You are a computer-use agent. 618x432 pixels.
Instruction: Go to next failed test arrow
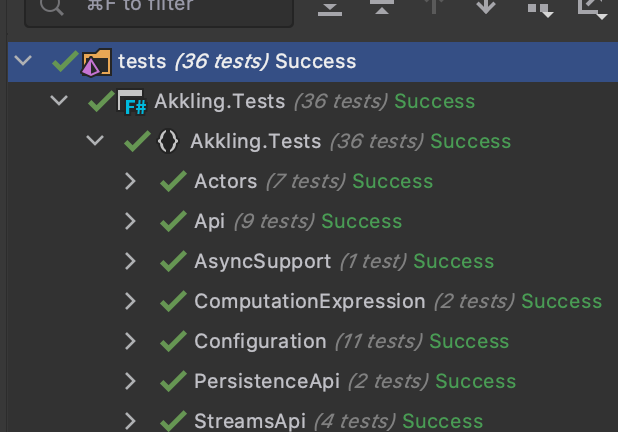coord(486,6)
